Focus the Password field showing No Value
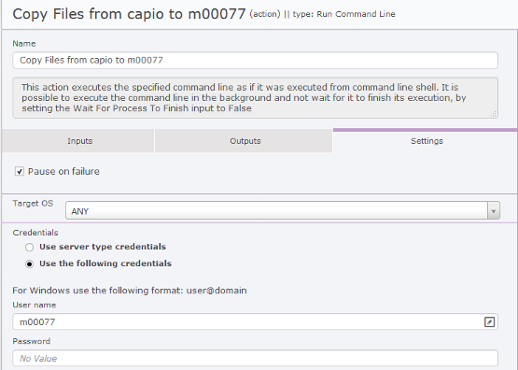The height and width of the screenshot is (370, 518). click(x=255, y=358)
